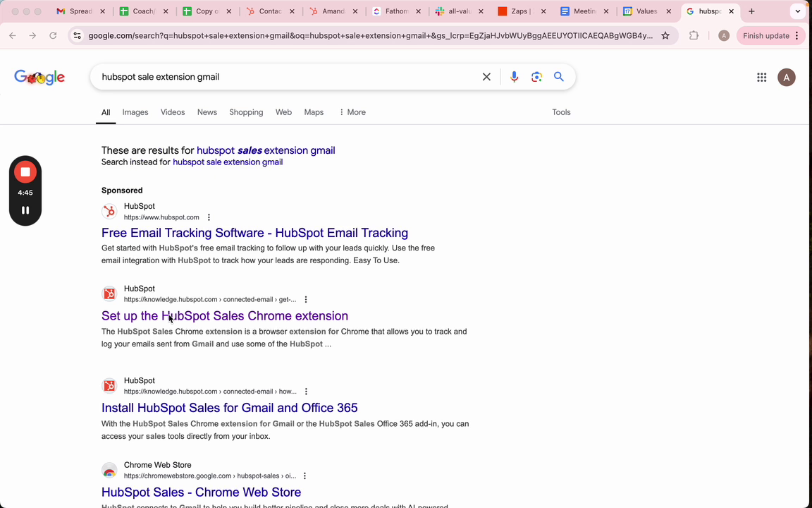
Task: Submit search with magnifier icon
Action: pyautogui.click(x=559, y=77)
